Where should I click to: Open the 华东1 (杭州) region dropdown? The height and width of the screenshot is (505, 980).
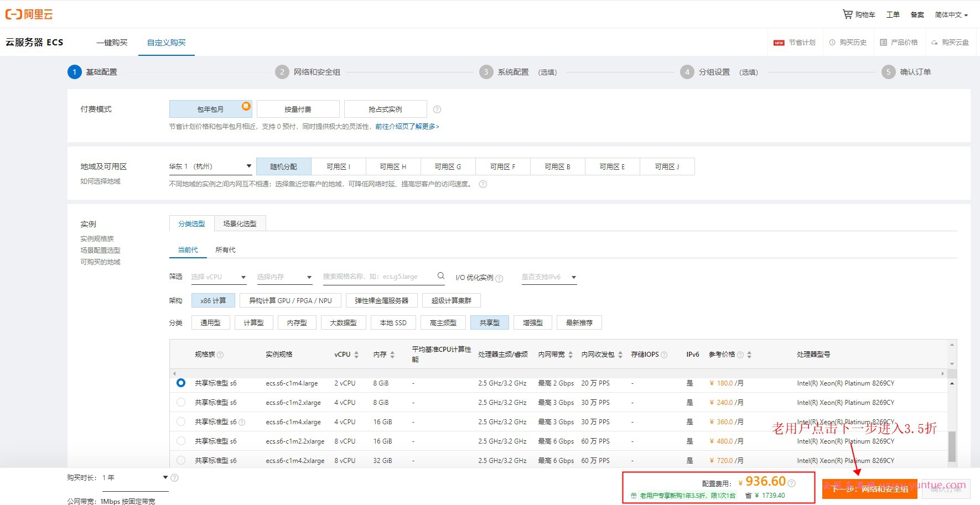click(x=210, y=166)
